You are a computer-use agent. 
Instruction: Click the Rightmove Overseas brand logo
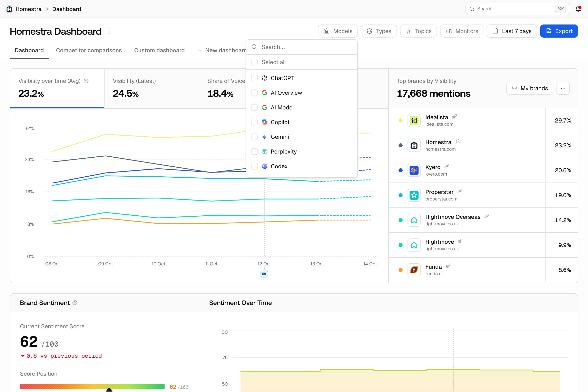[x=414, y=220]
